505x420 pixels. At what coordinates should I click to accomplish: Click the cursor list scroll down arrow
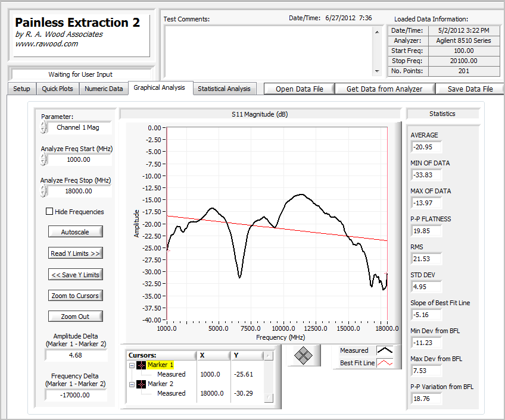coord(268,398)
